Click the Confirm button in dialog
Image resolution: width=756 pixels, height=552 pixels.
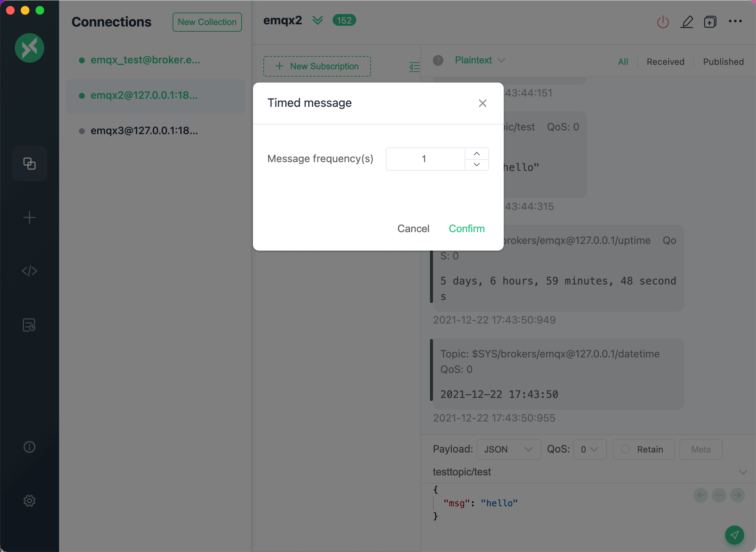pyautogui.click(x=467, y=228)
